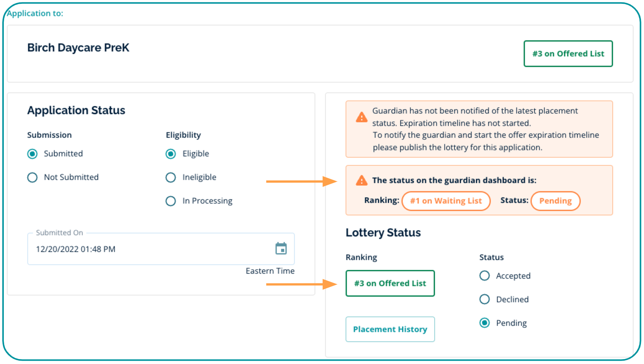Click the #3 on Offered List ranking button
644x364 pixels.
390,283
